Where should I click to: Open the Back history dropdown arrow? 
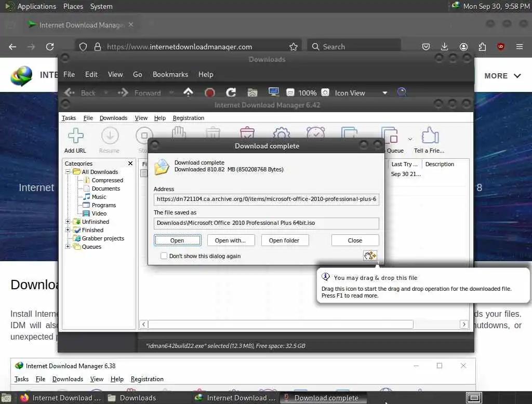click(105, 92)
